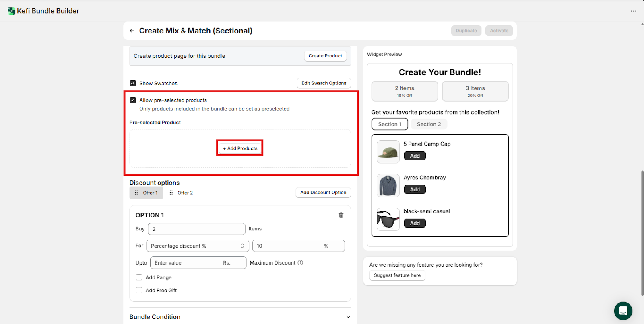Click the + Add Products button

pyautogui.click(x=240, y=148)
